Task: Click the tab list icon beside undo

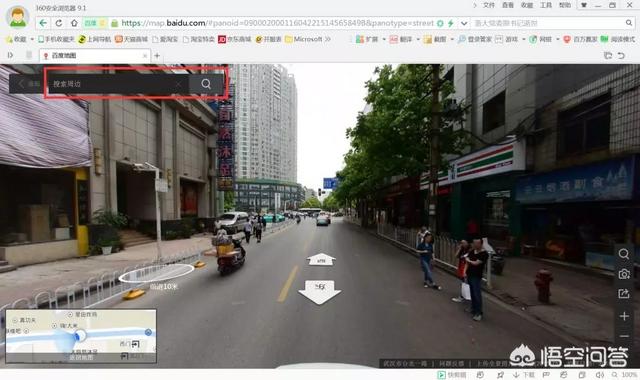Action: click(x=608, y=56)
